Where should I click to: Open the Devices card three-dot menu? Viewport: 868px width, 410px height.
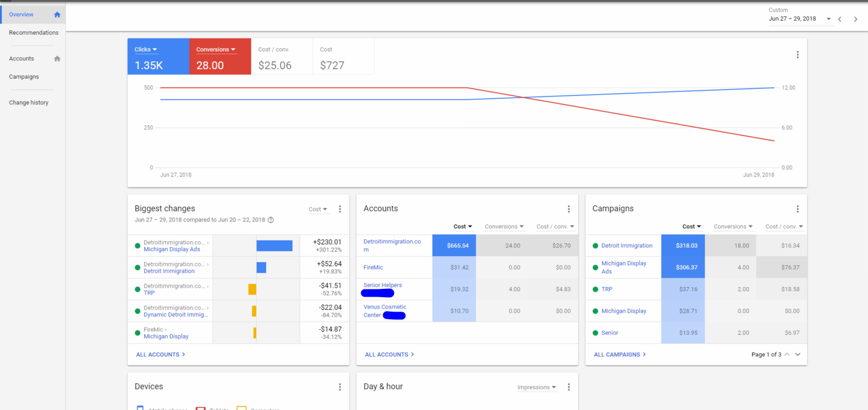(340, 387)
